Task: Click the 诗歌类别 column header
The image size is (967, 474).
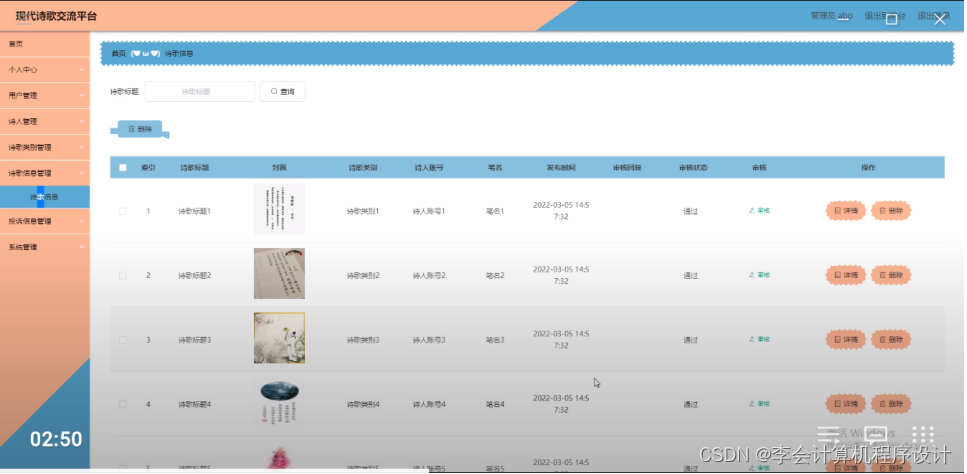Action: pyautogui.click(x=363, y=168)
